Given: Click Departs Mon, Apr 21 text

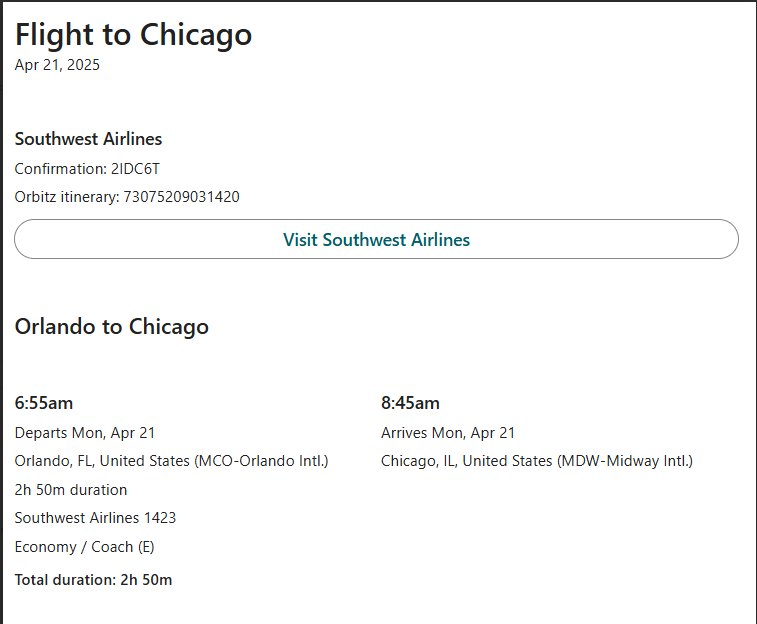Looking at the screenshot, I should (85, 433).
